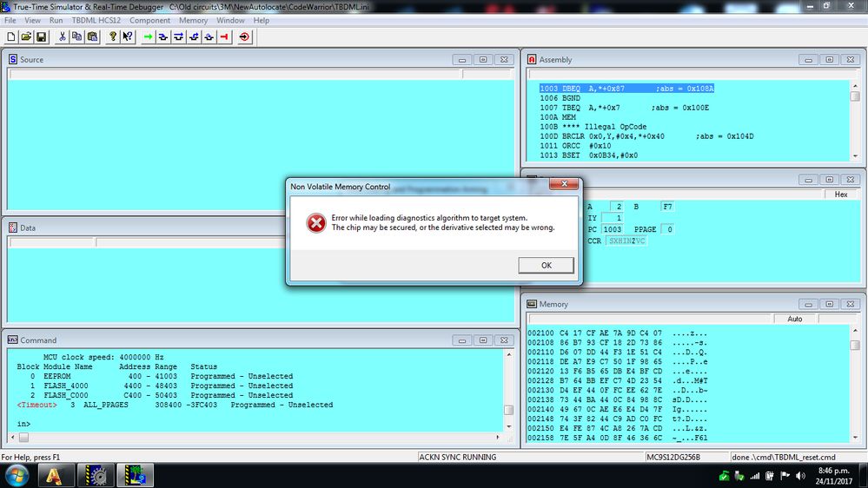
Task: Open the TBDML HCS12 menu
Action: 96,21
